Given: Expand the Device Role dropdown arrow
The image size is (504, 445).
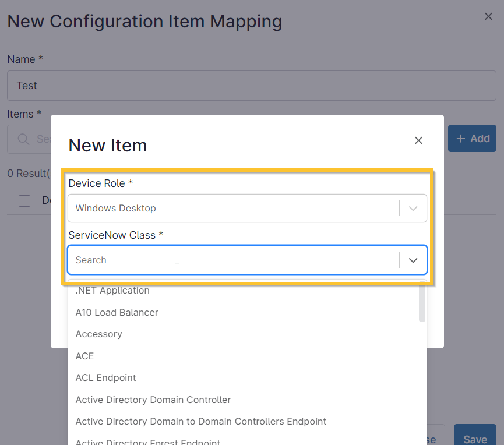Looking at the screenshot, I should pos(413,209).
